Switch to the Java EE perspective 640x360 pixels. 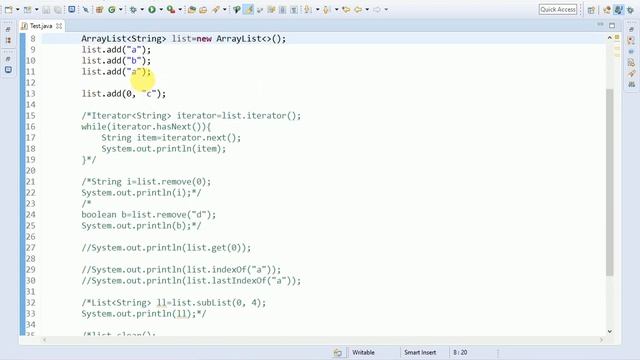[x=607, y=10]
